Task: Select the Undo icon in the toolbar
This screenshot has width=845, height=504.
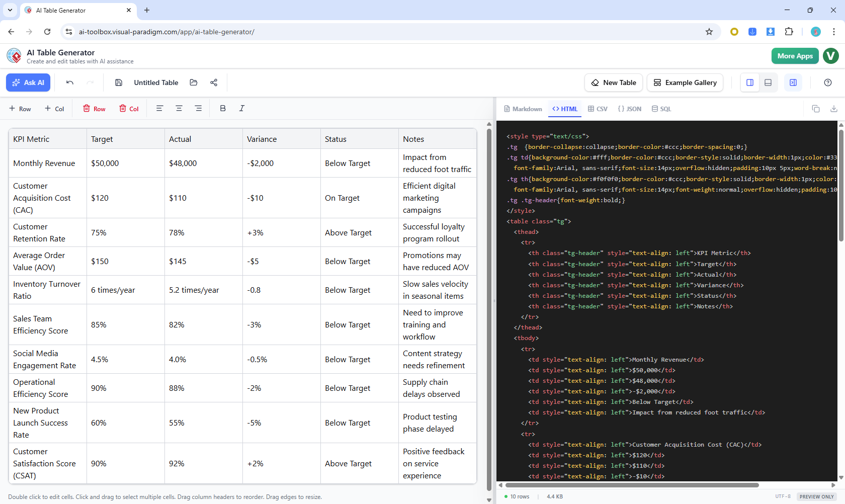Action: pos(70,82)
